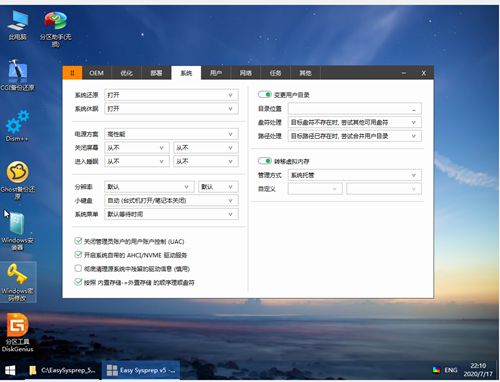Open the second 进入睡眠 dropdown
The height and width of the screenshot is (382, 500).
pos(206,161)
